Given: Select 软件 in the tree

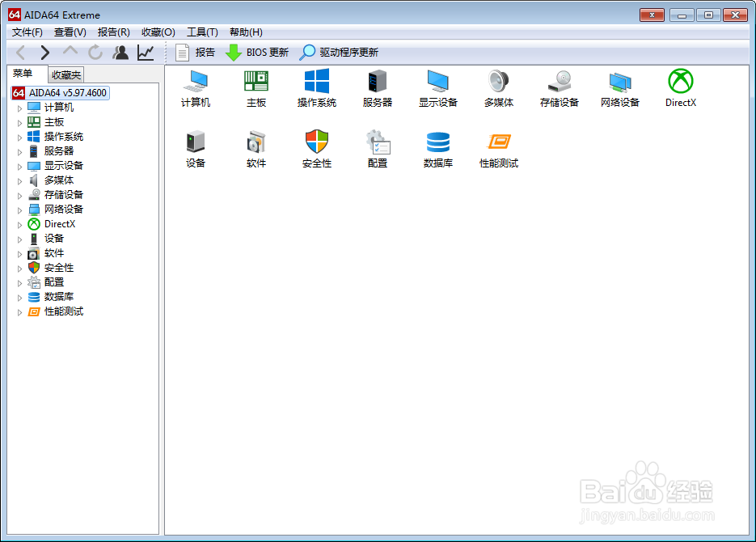Looking at the screenshot, I should (54, 253).
